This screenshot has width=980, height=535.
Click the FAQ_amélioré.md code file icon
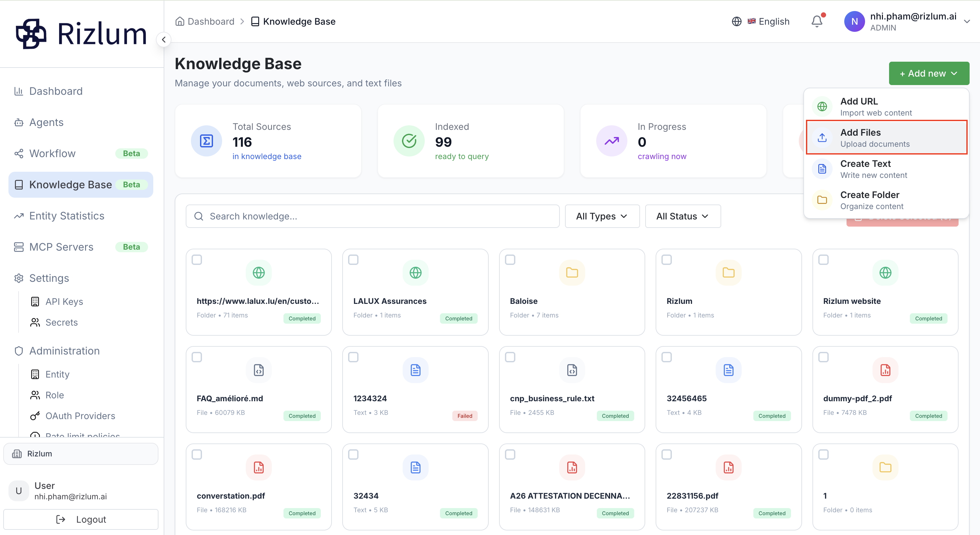click(259, 370)
